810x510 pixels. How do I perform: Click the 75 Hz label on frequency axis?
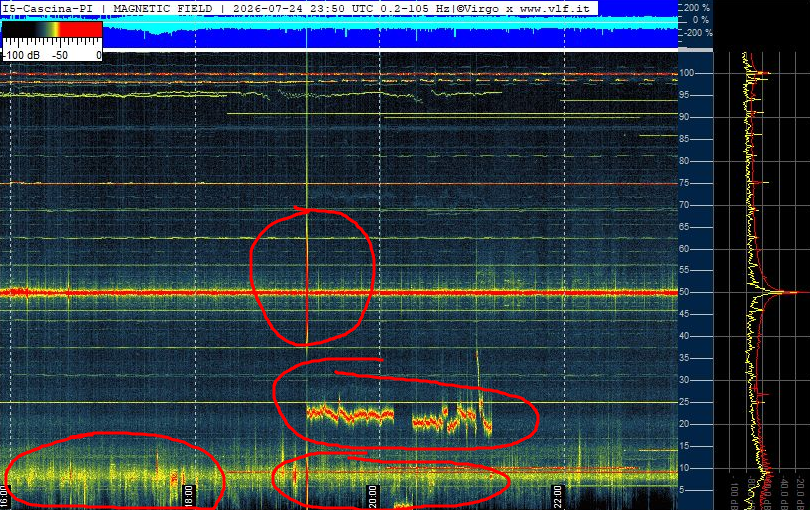point(684,183)
